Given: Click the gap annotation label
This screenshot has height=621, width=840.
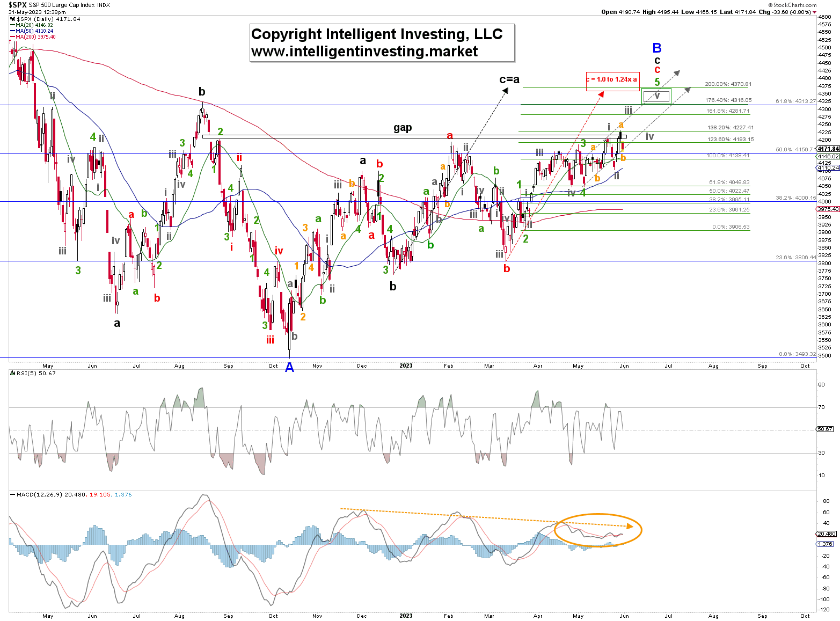Looking at the screenshot, I should coord(403,127).
